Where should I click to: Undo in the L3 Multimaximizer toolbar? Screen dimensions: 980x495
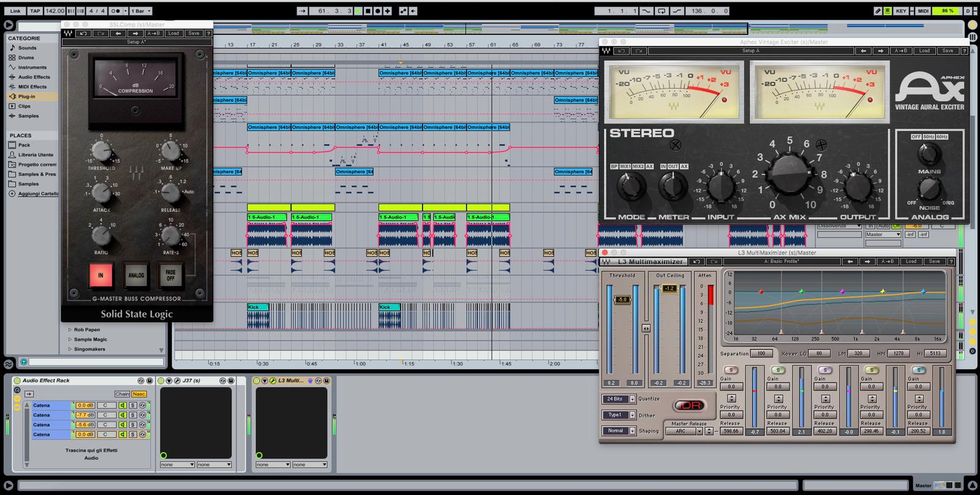point(696,262)
